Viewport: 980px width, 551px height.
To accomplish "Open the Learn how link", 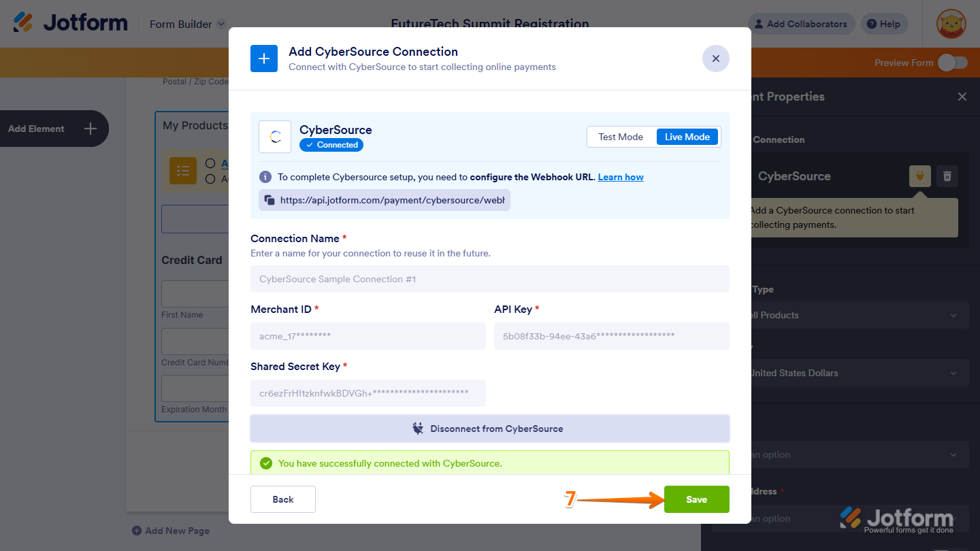I will pos(621,177).
